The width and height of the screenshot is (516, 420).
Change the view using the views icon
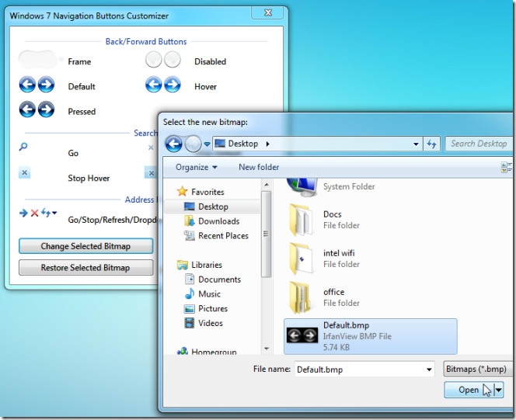point(506,167)
